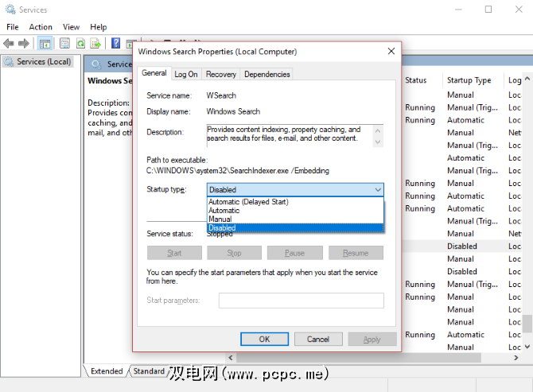Click the vertical scrollbar thumb in services list
The width and height of the screenshot is (533, 392).
click(x=527, y=324)
